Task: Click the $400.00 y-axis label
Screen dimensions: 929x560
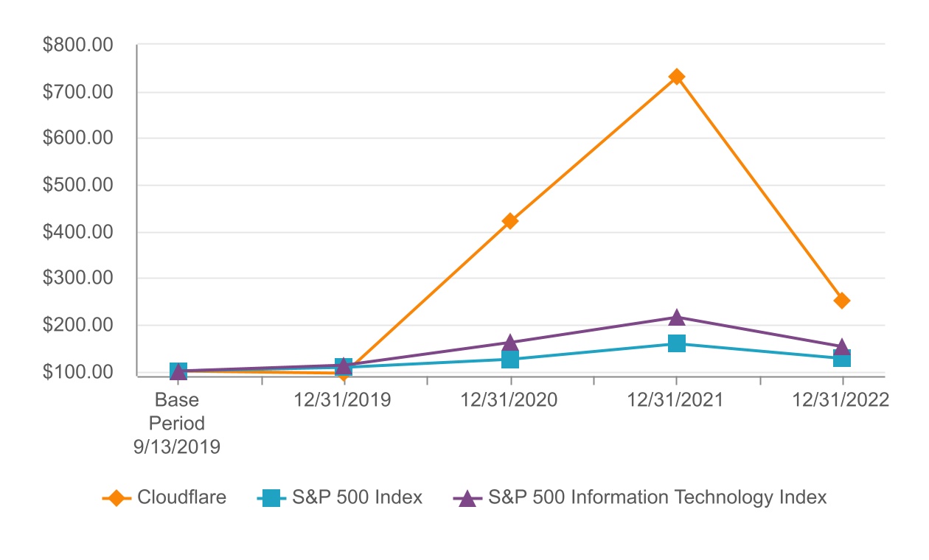Action: tap(77, 232)
